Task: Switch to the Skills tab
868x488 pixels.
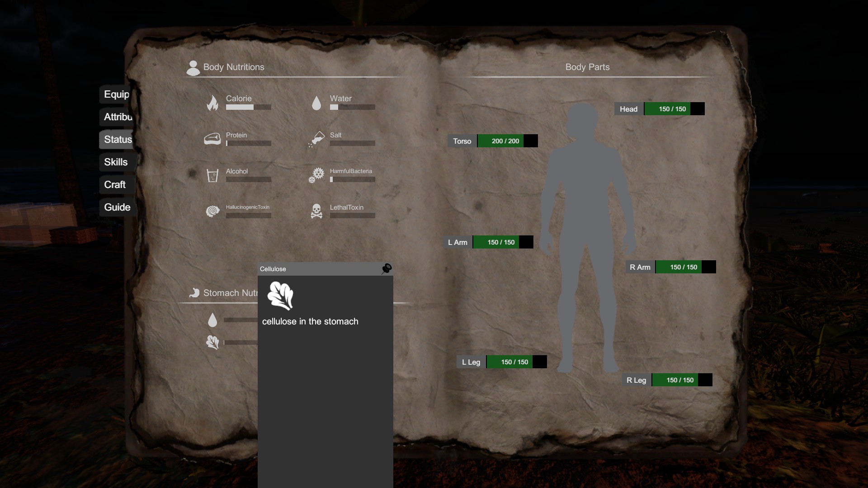Action: [116, 162]
